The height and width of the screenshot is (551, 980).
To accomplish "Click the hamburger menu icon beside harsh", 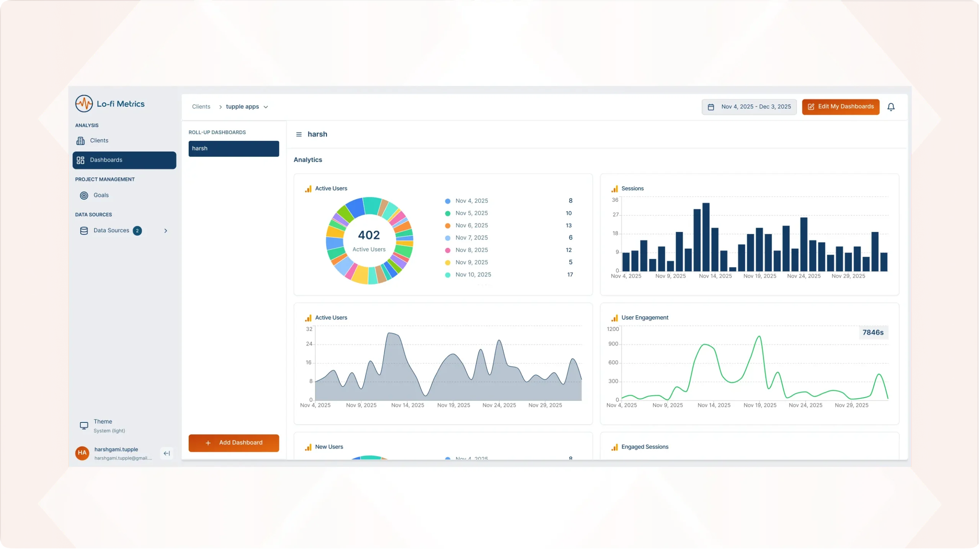I will coord(299,134).
